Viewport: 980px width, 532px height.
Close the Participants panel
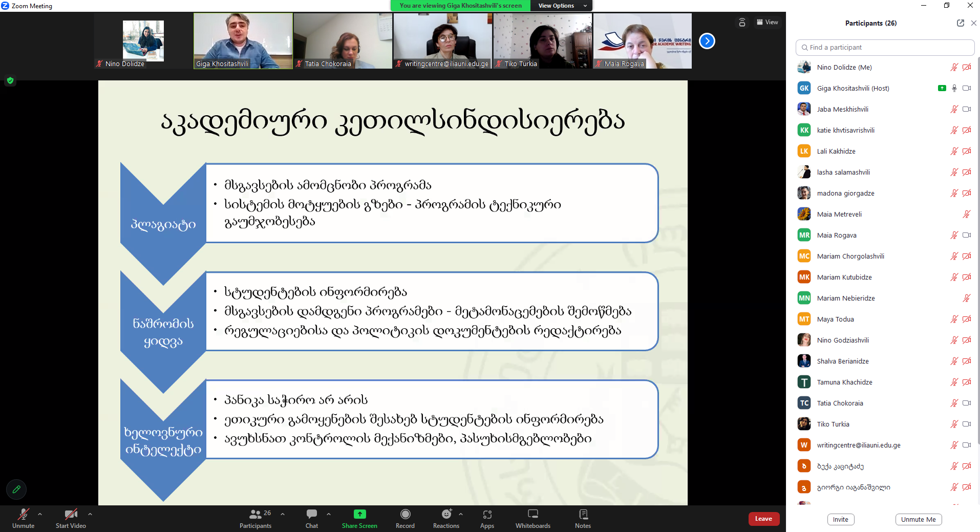coord(973,23)
